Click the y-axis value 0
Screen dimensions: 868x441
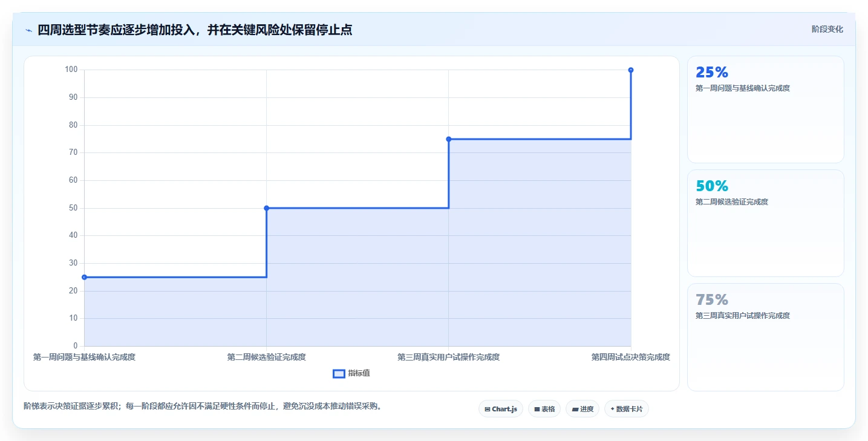(76, 346)
